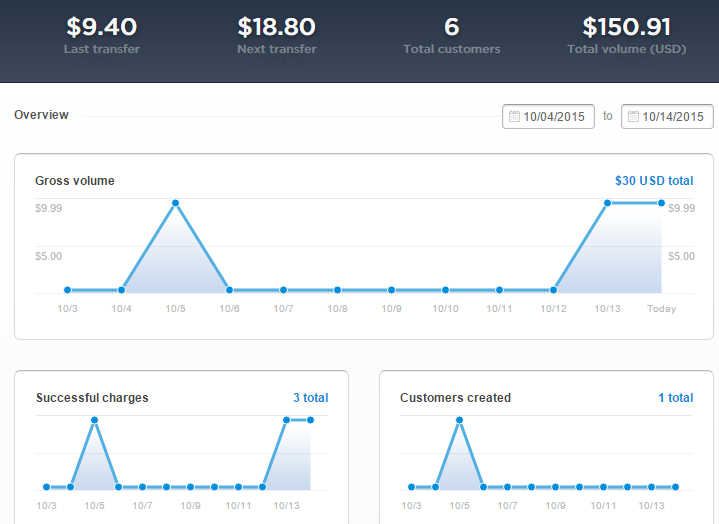This screenshot has height=524, width=719.
Task: Open the 10/14/2015 end date field
Action: [667, 116]
